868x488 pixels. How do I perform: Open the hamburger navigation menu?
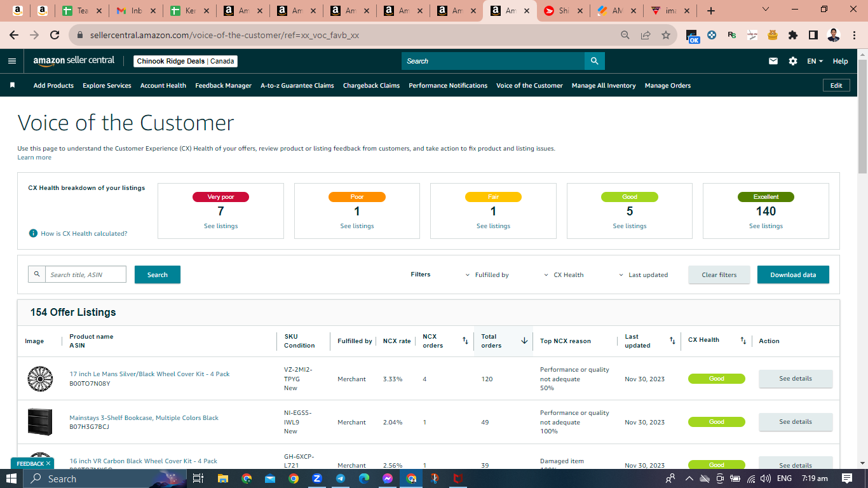point(12,61)
